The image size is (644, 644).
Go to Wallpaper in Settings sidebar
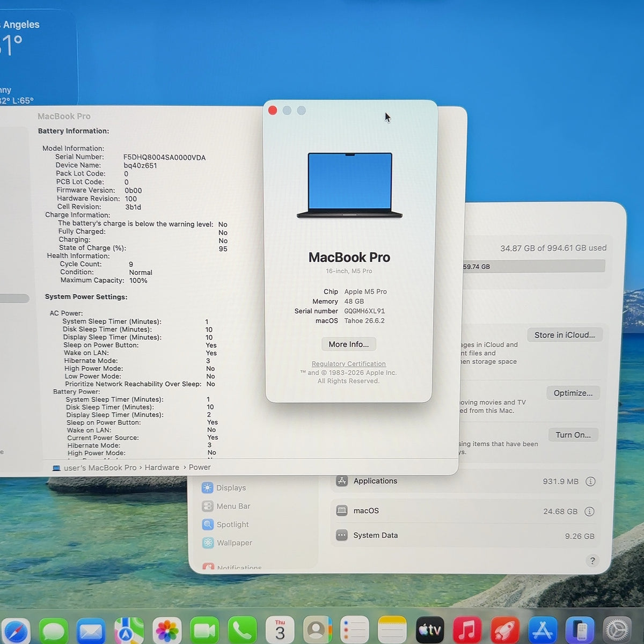coord(228,543)
